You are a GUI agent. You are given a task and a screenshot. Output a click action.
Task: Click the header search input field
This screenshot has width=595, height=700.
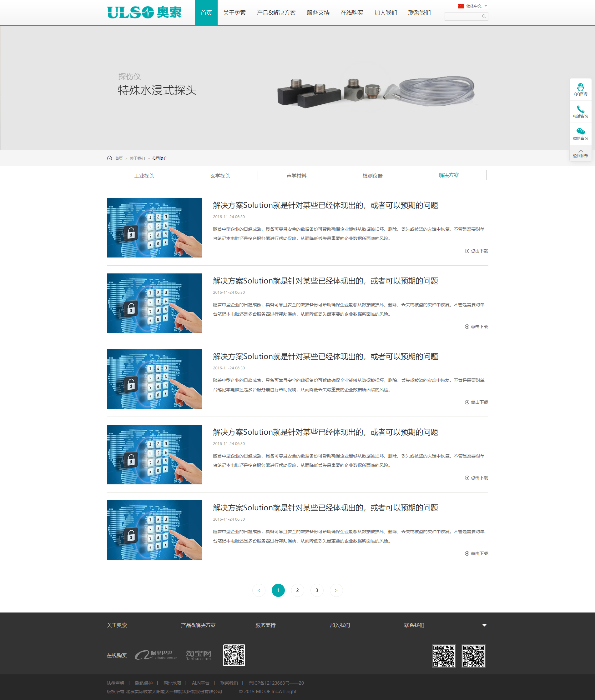point(463,16)
